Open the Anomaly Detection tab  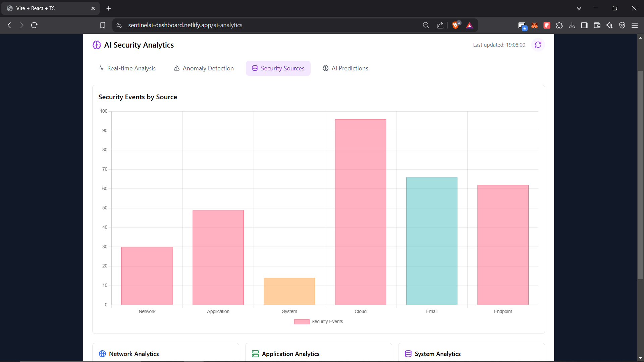[x=204, y=68]
